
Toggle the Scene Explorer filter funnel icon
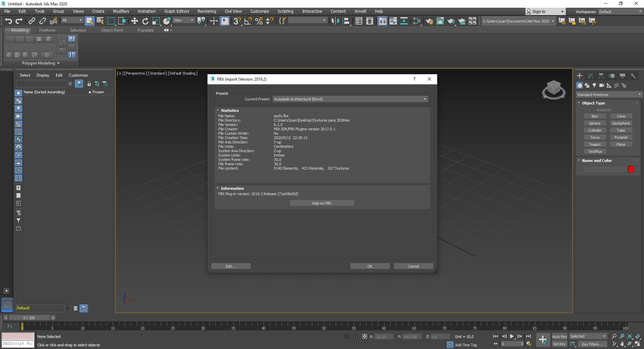pyautogui.click(x=79, y=84)
